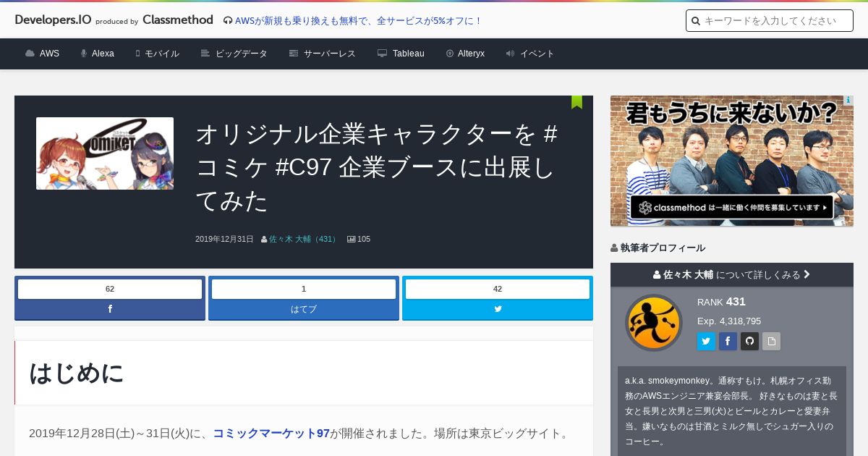Click the Facebook share count 62
Viewport: 868px width, 456px height.
tap(110, 289)
